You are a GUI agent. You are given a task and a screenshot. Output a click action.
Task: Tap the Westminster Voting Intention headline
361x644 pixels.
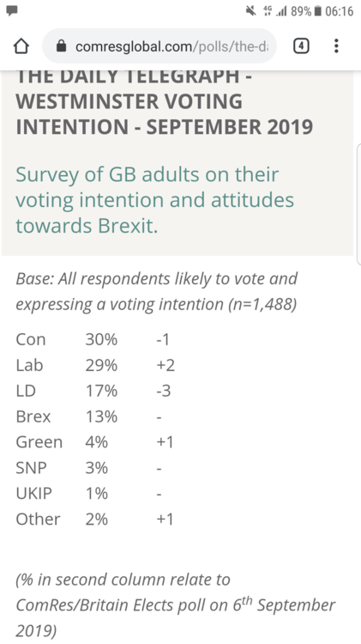tap(164, 102)
